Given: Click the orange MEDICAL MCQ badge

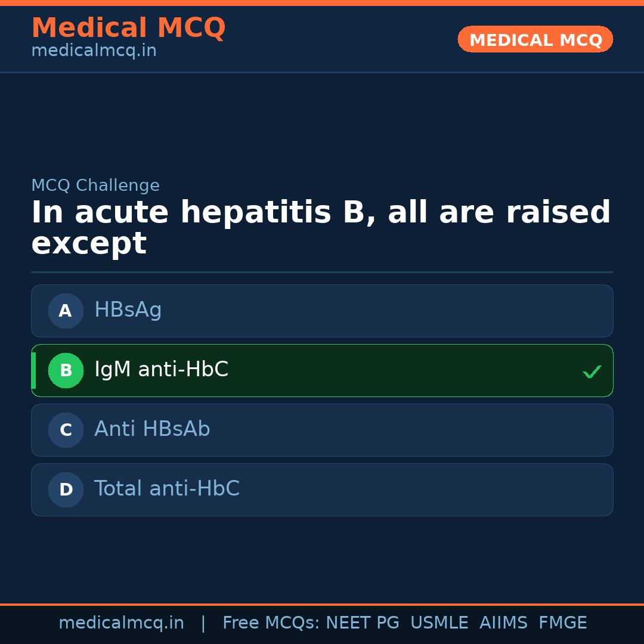Looking at the screenshot, I should pyautogui.click(x=535, y=39).
